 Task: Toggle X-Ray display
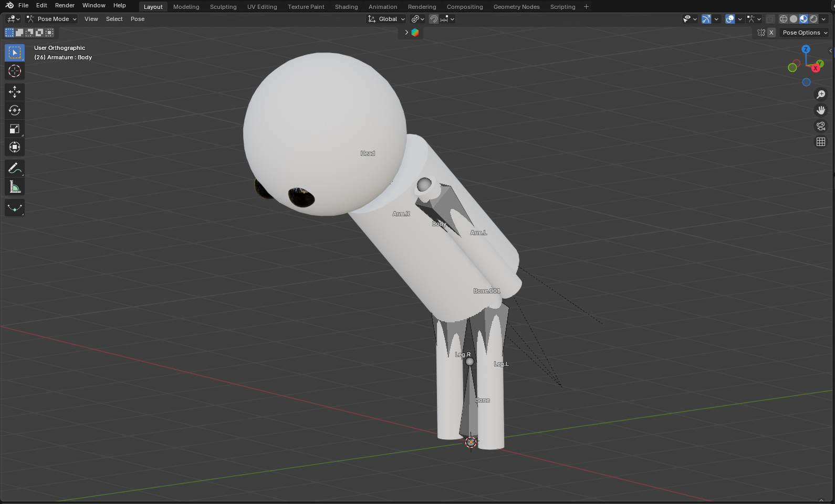tap(770, 19)
